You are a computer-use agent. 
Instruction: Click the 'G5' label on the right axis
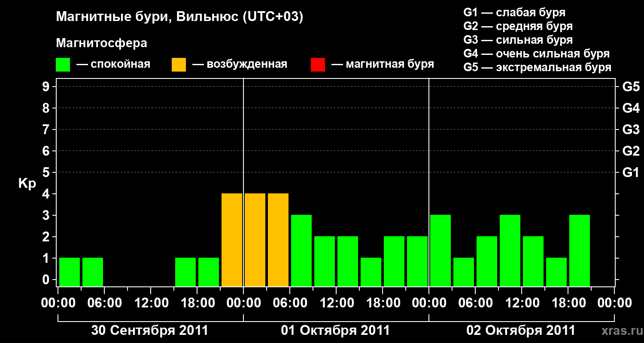click(631, 87)
